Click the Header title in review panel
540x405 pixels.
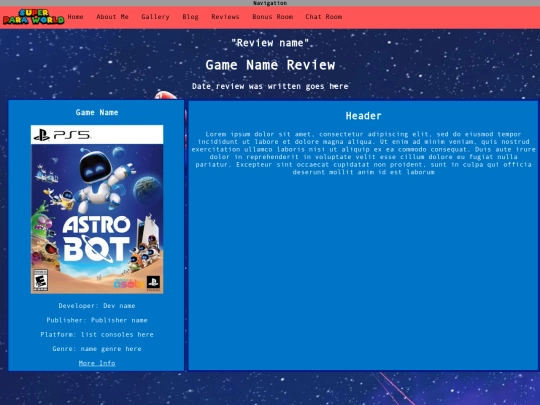coord(363,116)
